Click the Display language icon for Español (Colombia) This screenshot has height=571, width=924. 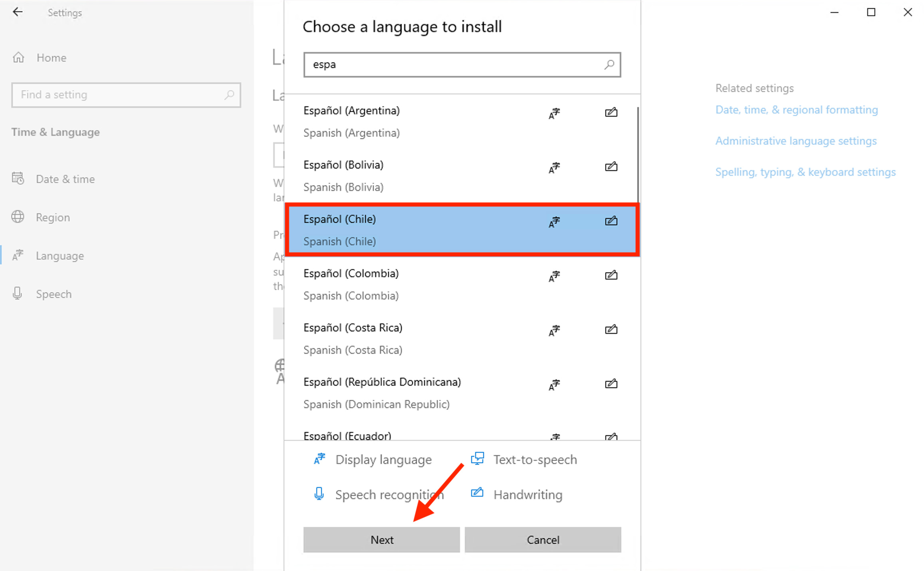tap(554, 276)
